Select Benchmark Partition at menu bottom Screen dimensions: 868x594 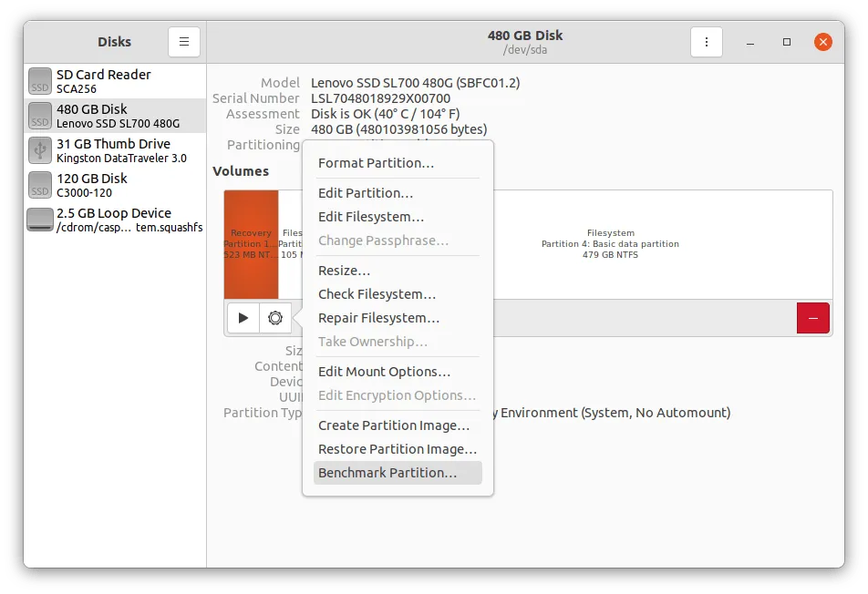[387, 472]
